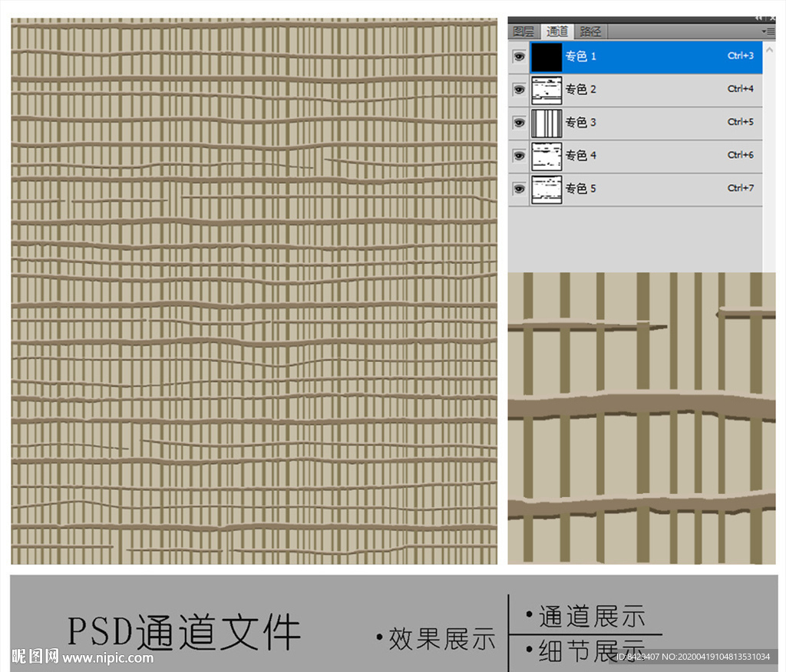
Task: Switch to the 图层 tab
Action: coord(523,31)
